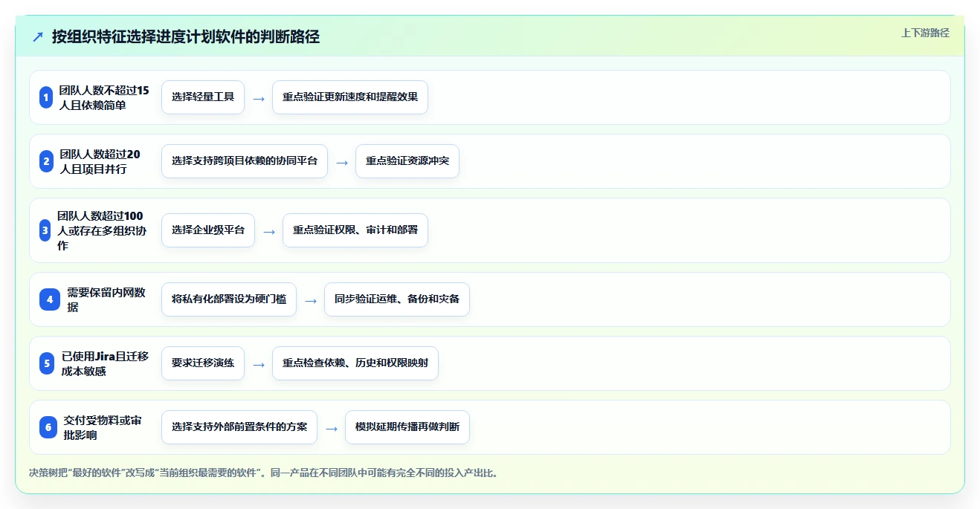Select the number 6 step badge

pos(48,427)
